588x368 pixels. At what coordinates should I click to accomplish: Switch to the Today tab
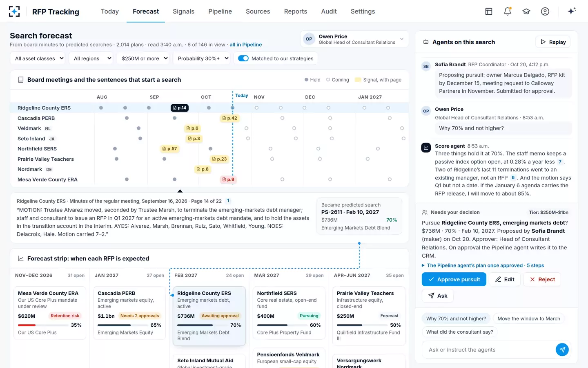(x=110, y=11)
